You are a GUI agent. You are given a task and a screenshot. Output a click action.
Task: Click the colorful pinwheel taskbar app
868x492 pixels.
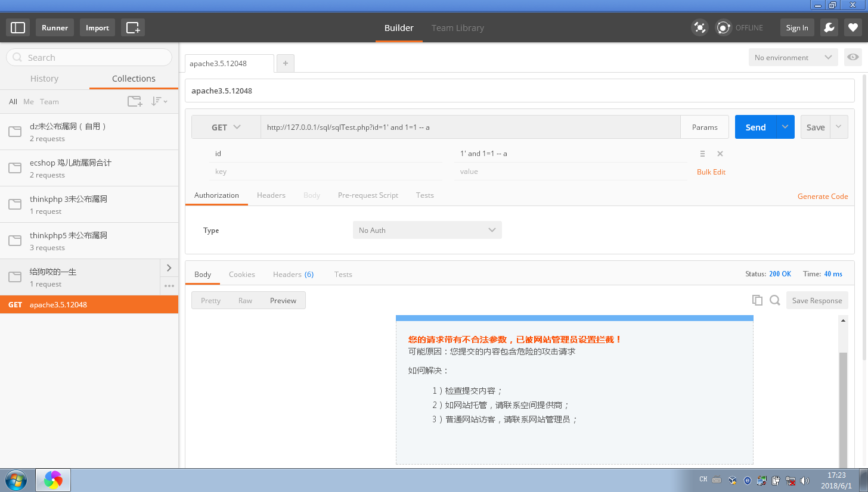point(53,480)
